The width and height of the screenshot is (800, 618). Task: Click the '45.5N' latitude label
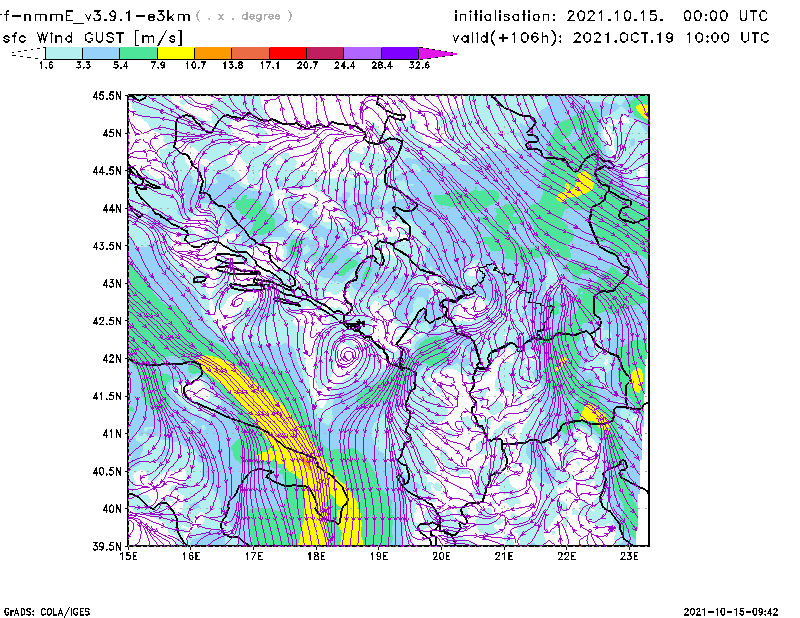(x=107, y=95)
